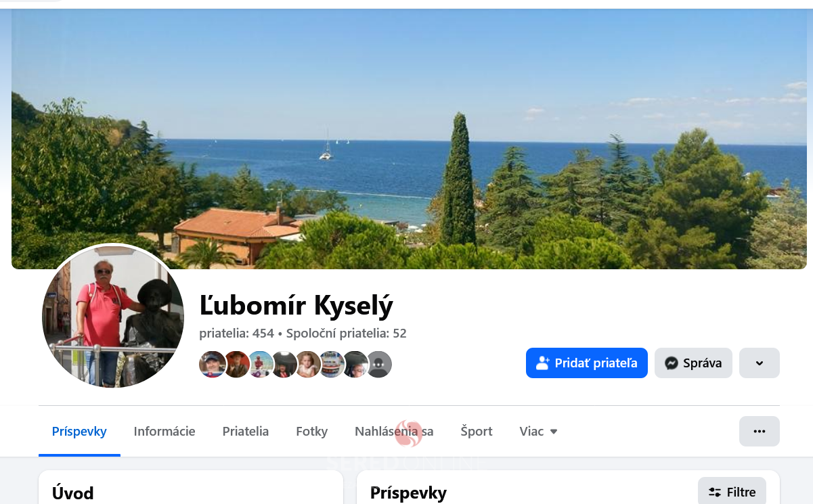Select the Šport tab
This screenshot has height=504, width=813.
click(477, 431)
